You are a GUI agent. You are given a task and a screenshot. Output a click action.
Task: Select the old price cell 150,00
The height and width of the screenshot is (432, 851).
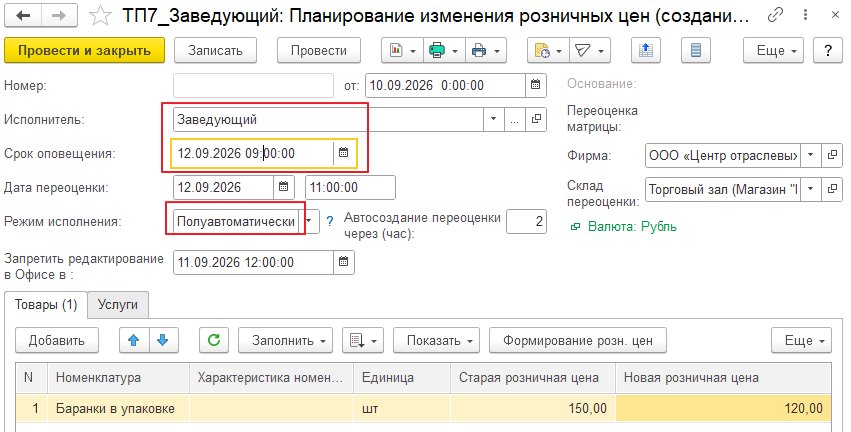532,408
